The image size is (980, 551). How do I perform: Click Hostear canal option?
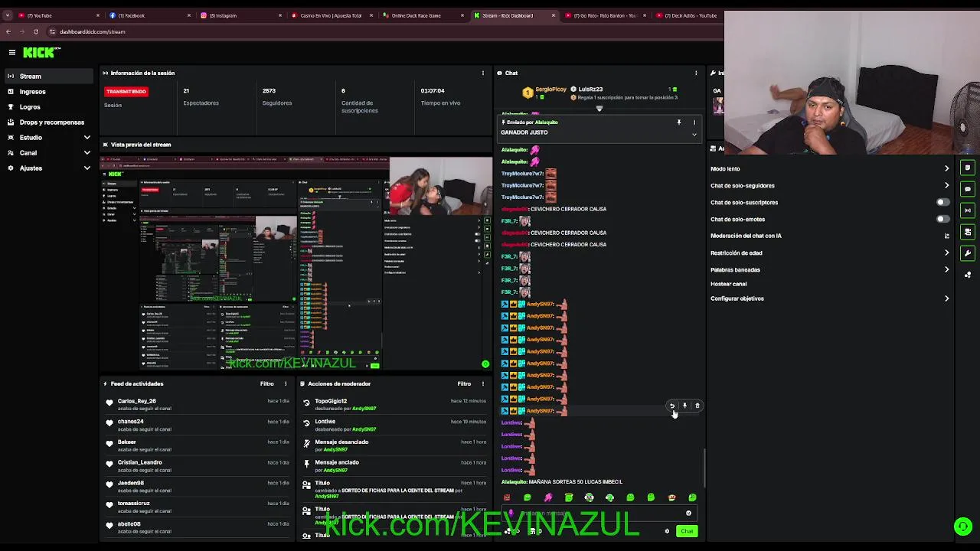728,284
